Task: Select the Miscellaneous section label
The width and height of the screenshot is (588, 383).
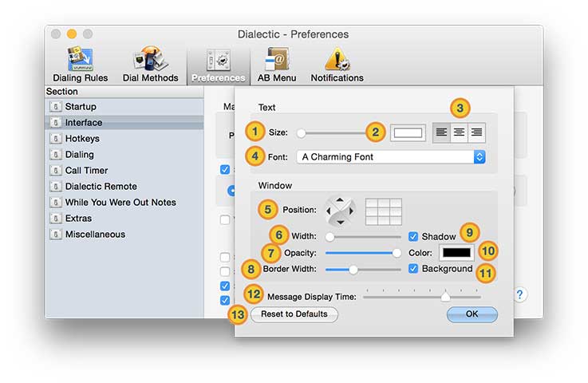Action: 95,235
